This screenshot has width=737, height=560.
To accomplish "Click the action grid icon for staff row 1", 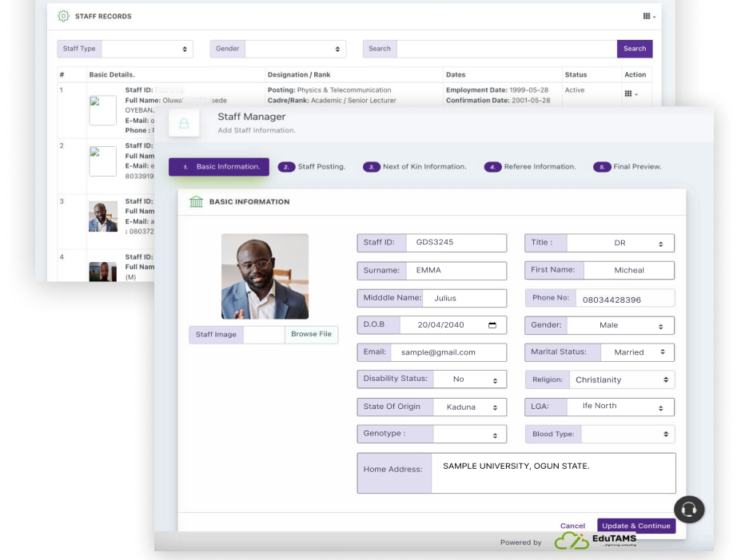I will (630, 94).
